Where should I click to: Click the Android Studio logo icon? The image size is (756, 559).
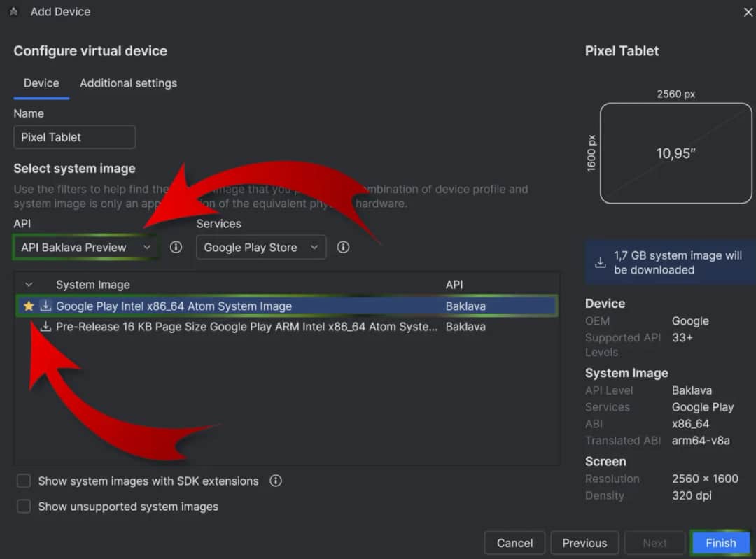[x=13, y=12]
